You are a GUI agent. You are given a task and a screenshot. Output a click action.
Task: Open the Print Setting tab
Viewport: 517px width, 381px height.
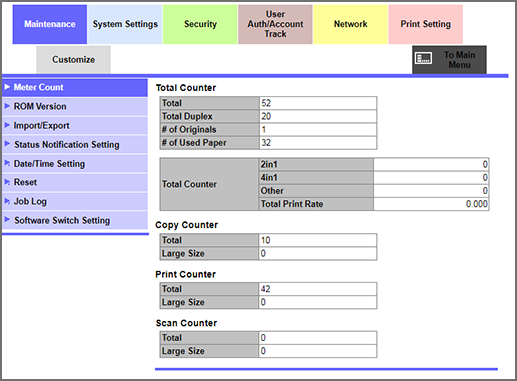pyautogui.click(x=426, y=24)
